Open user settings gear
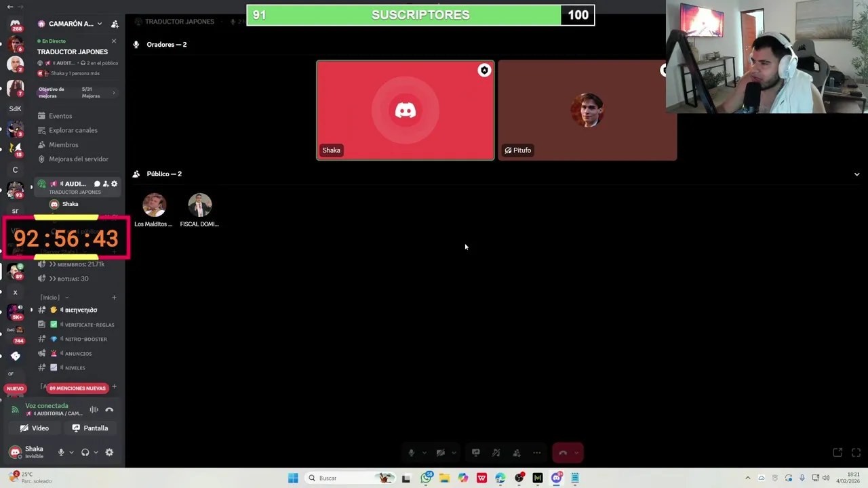Viewport: 868px width, 488px height. [x=109, y=452]
